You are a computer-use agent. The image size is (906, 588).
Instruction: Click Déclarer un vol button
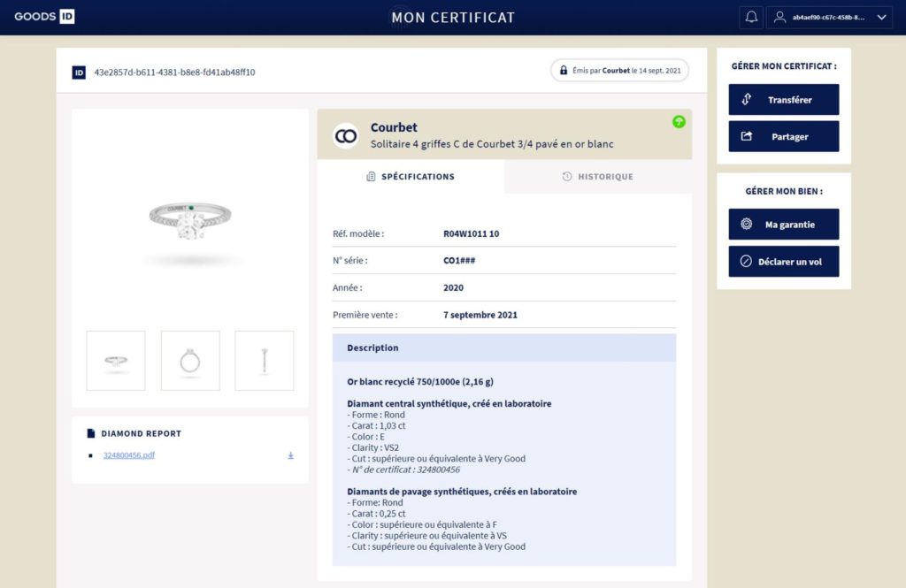[783, 262]
